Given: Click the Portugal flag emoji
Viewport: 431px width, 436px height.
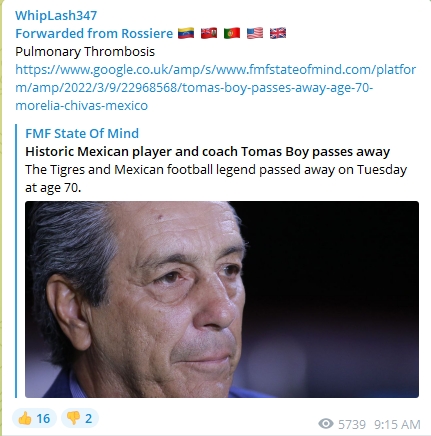Looking at the screenshot, I should [x=232, y=33].
